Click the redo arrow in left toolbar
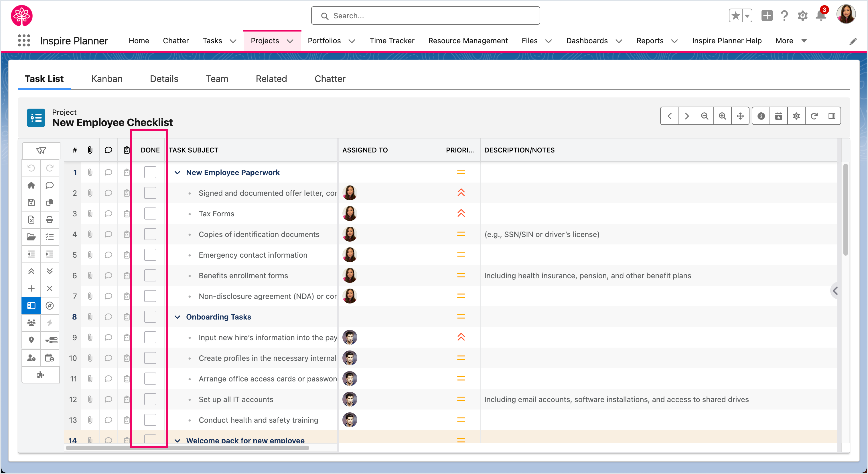This screenshot has height=474, width=868. tap(50, 168)
